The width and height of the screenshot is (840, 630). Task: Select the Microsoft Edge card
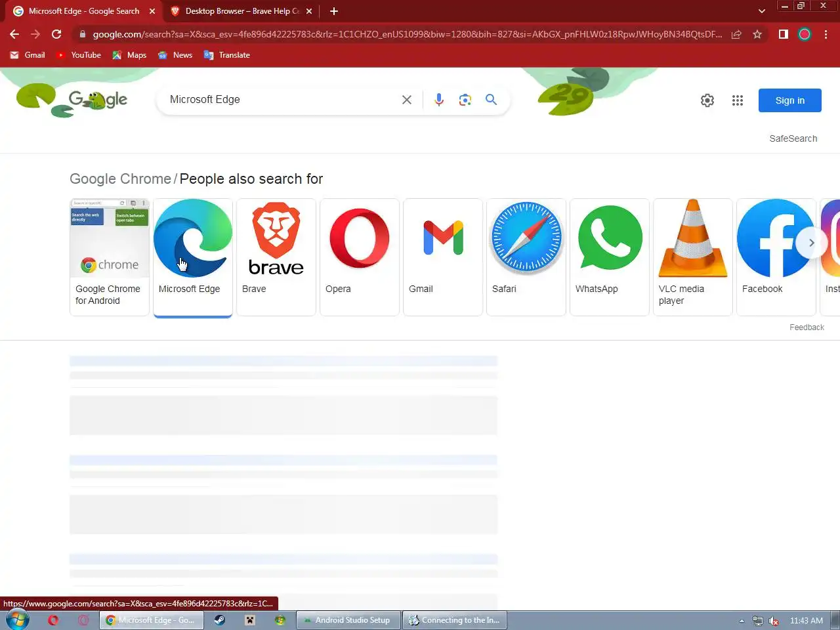point(193,257)
